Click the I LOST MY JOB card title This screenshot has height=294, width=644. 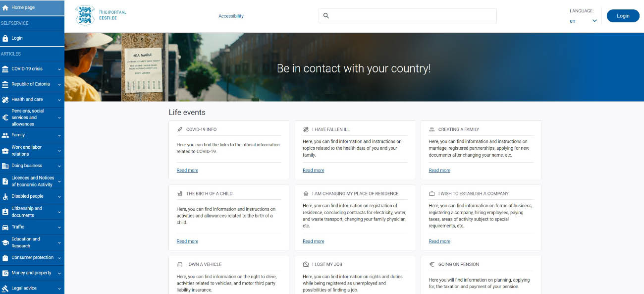327,265
